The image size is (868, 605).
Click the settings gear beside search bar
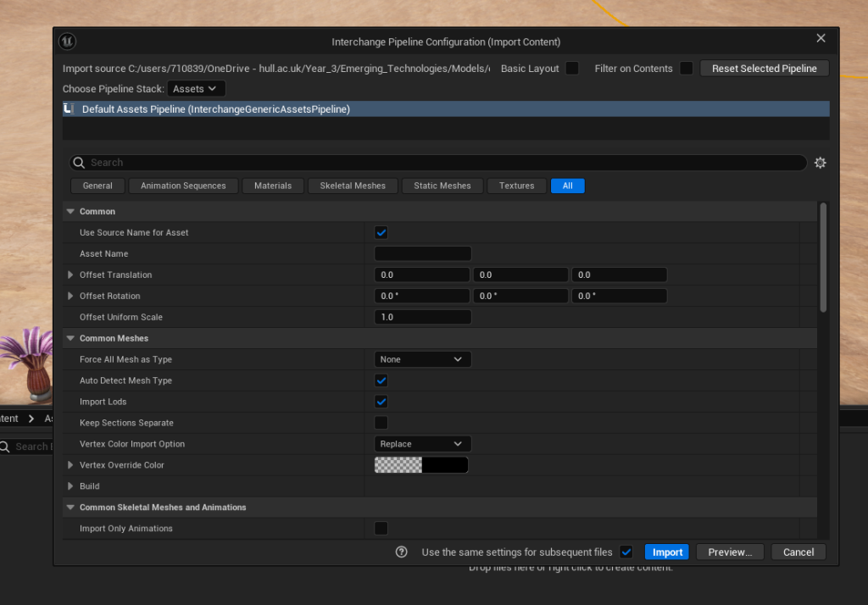coord(820,163)
